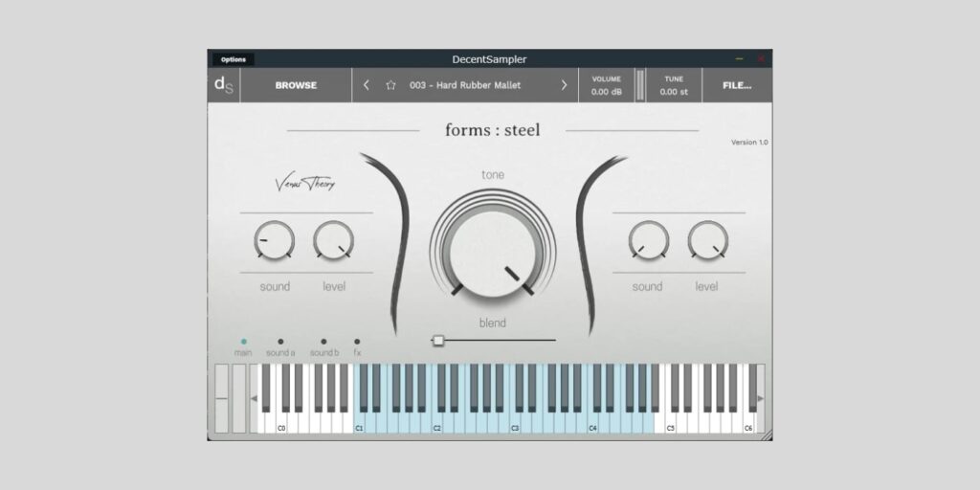Open the Options menu
This screenshot has height=490, width=980.
[x=234, y=59]
